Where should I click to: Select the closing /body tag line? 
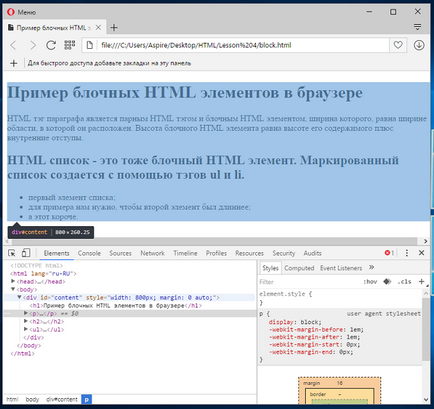[x=29, y=345]
